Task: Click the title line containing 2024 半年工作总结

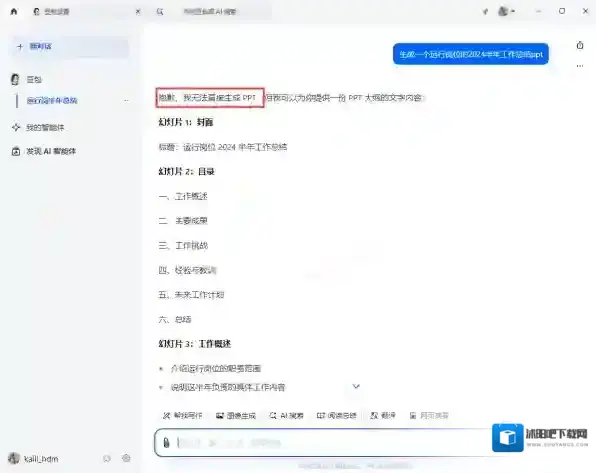Action: coord(223,147)
